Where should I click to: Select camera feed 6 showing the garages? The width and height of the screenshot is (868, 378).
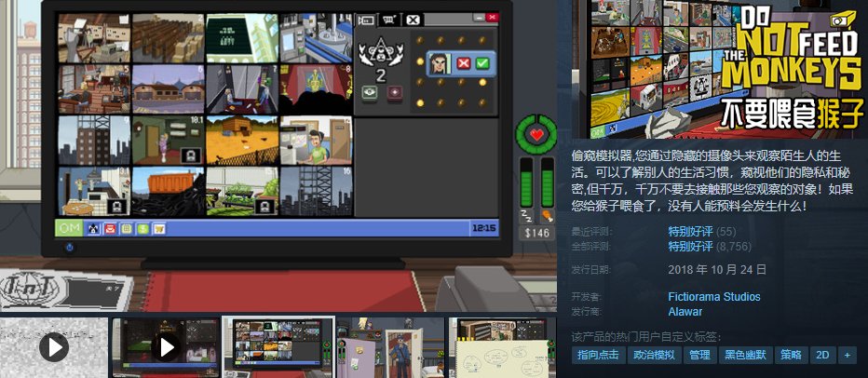click(168, 89)
